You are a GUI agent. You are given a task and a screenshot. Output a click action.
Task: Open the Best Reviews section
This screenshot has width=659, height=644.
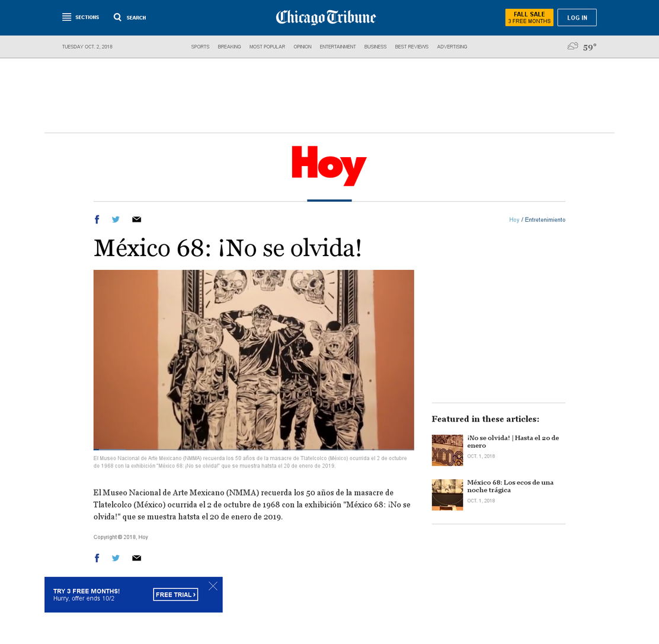tap(411, 47)
